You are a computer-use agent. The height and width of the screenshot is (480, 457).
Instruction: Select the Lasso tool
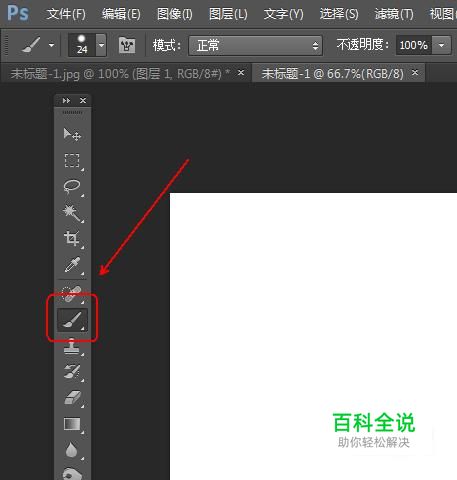click(72, 187)
